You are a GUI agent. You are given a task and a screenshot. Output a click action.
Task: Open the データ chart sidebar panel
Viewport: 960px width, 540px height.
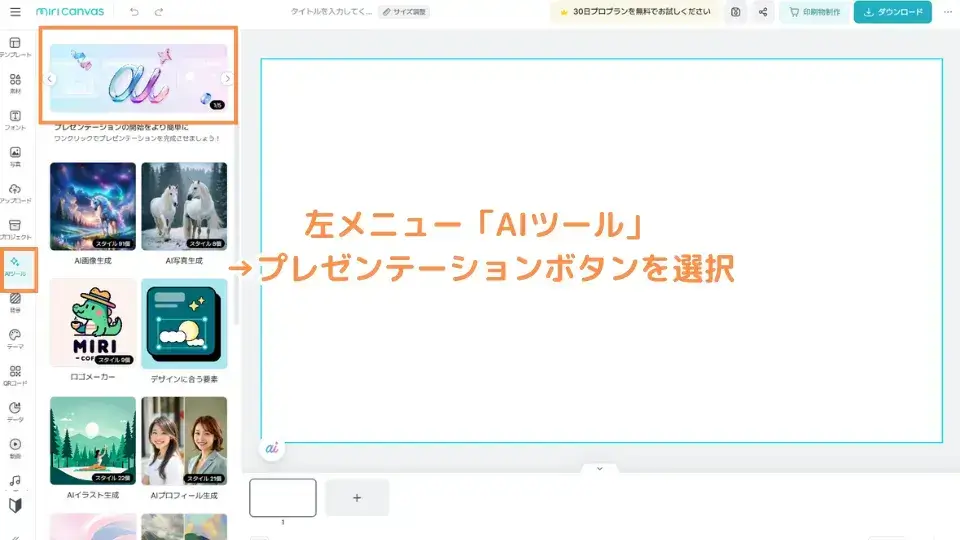pyautogui.click(x=15, y=412)
